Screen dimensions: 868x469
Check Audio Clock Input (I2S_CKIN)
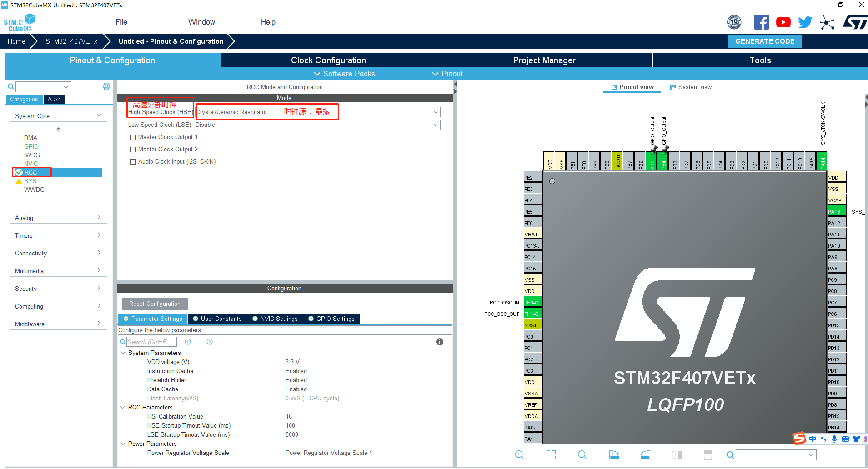(x=133, y=161)
